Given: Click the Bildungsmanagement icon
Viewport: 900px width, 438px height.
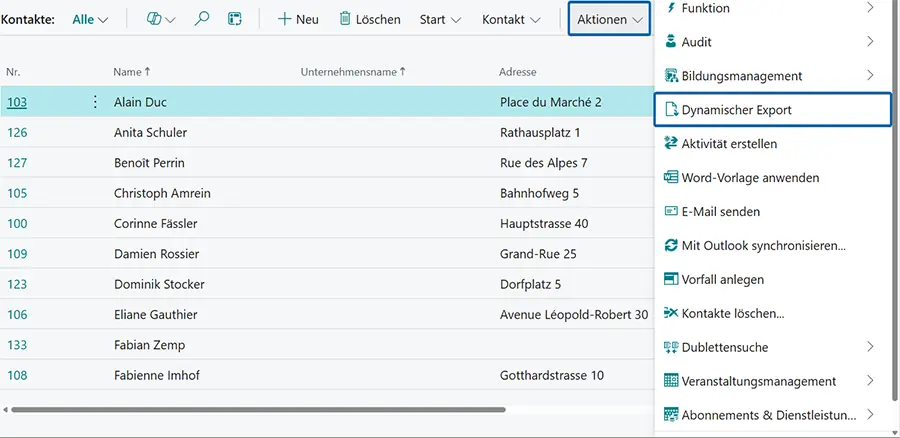Looking at the screenshot, I should click(671, 75).
